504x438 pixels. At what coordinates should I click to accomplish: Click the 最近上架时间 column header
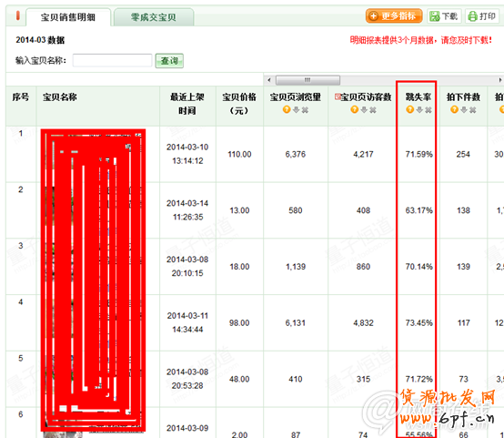[x=187, y=104]
